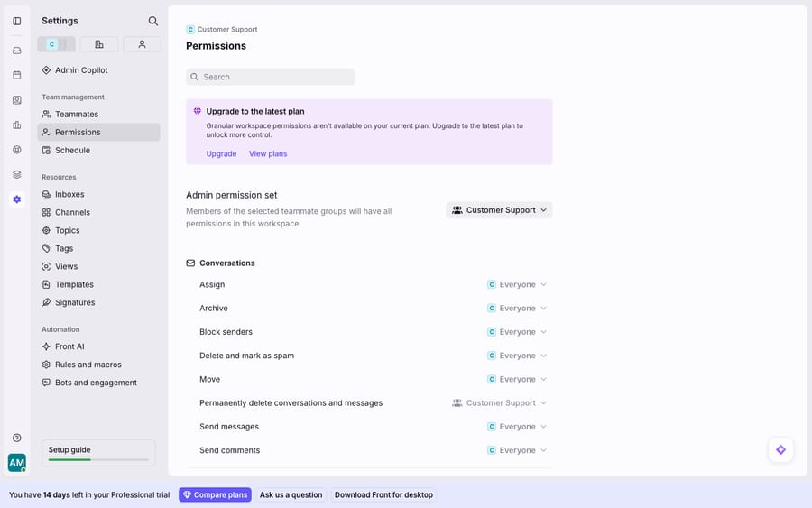This screenshot has width=812, height=508.
Task: Open the inbox icon in left rail
Action: pos(16,51)
